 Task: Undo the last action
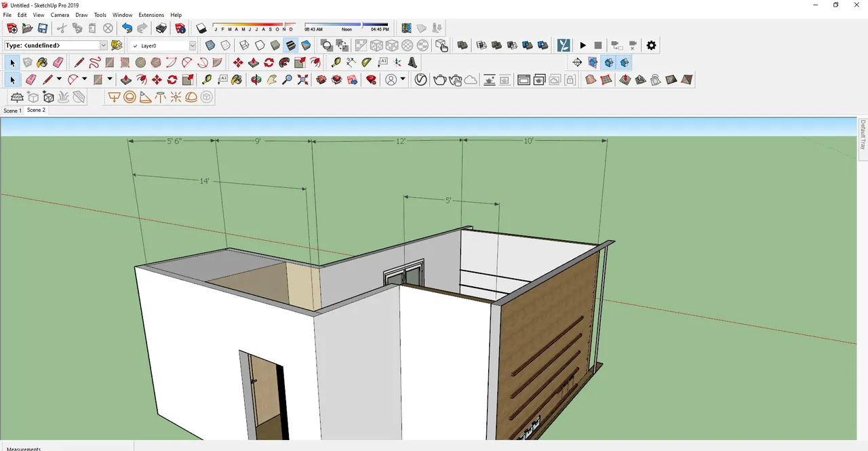pyautogui.click(x=127, y=28)
